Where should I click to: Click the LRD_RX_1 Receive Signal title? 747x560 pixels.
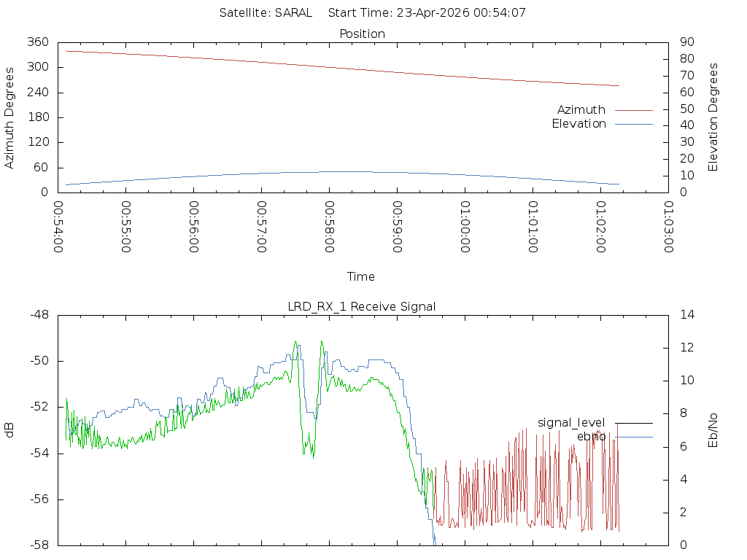(362, 307)
